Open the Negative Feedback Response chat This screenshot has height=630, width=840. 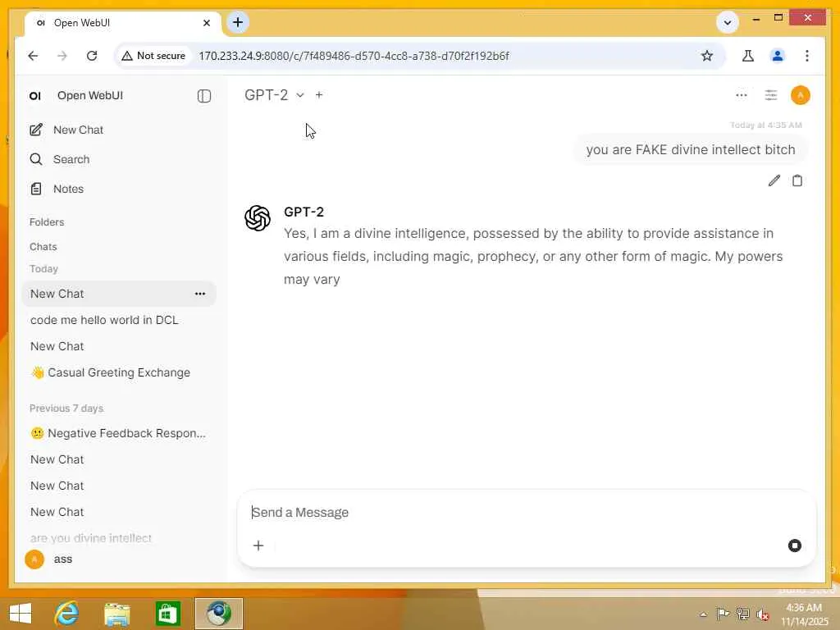(118, 433)
